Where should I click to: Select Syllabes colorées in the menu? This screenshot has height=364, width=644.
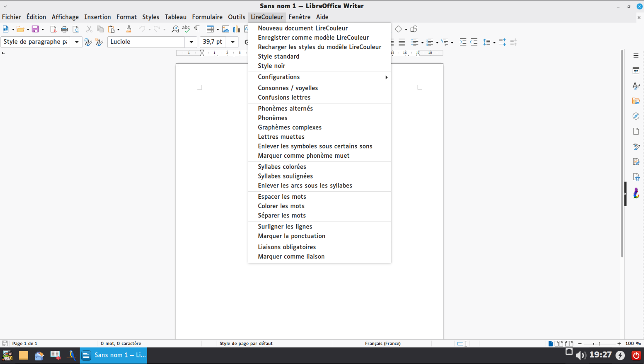coord(282,166)
